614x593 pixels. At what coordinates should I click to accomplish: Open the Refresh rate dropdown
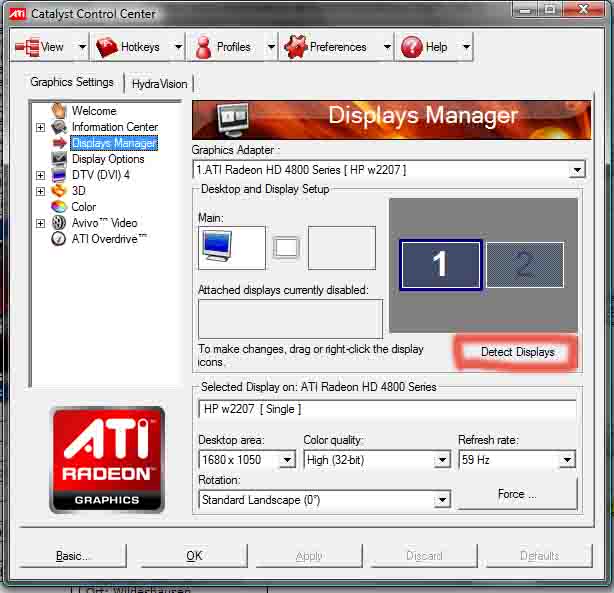[x=567, y=459]
